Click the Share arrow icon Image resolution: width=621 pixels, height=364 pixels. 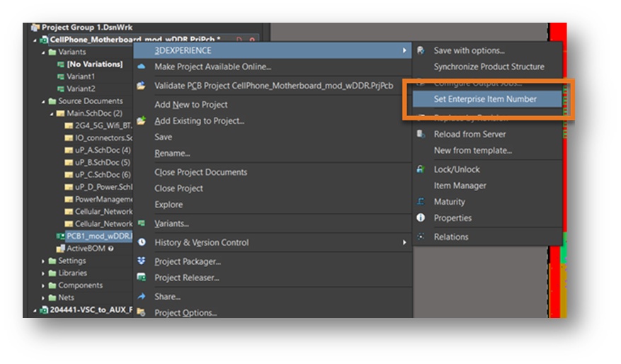141,297
